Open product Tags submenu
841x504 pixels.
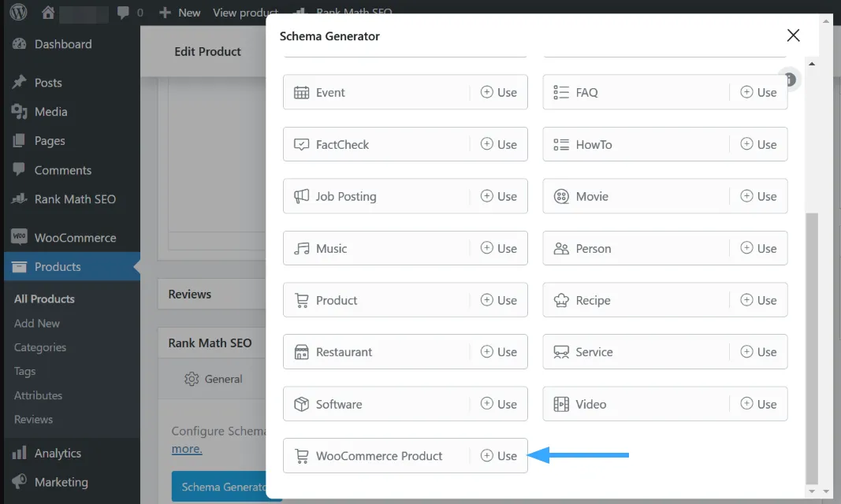(x=24, y=371)
